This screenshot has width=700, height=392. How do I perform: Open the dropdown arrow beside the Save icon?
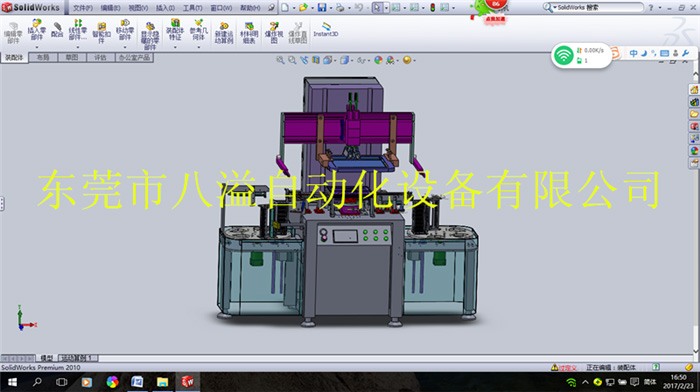[x=330, y=8]
